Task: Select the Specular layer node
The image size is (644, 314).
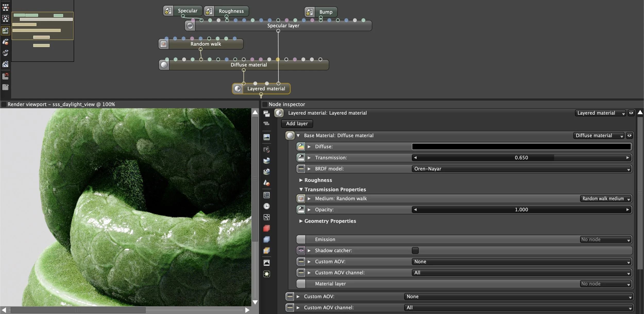Action: [x=283, y=26]
